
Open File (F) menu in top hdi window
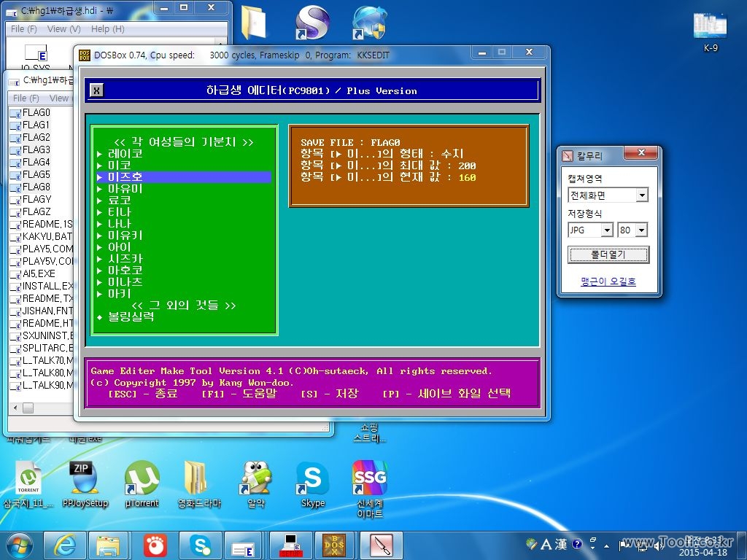[x=24, y=28]
